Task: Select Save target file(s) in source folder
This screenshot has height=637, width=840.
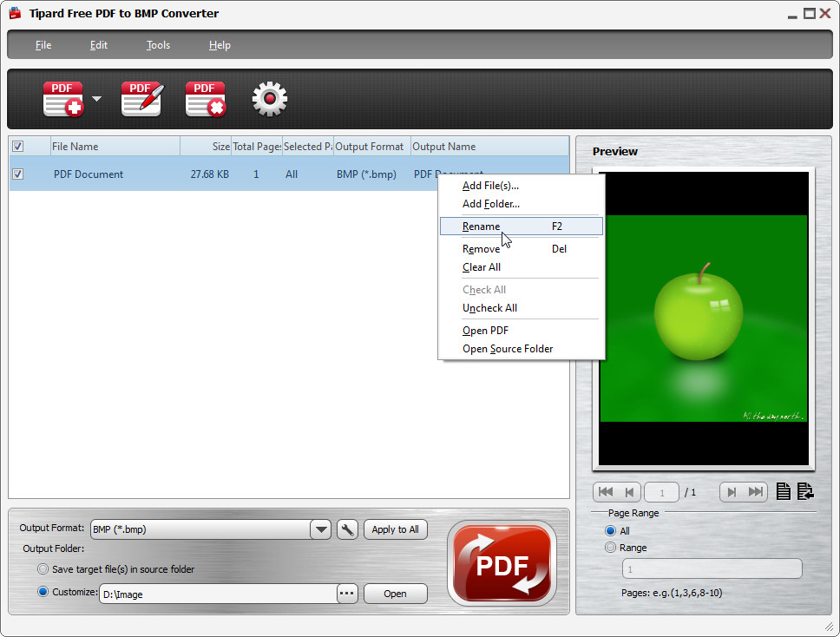Action: pyautogui.click(x=43, y=569)
